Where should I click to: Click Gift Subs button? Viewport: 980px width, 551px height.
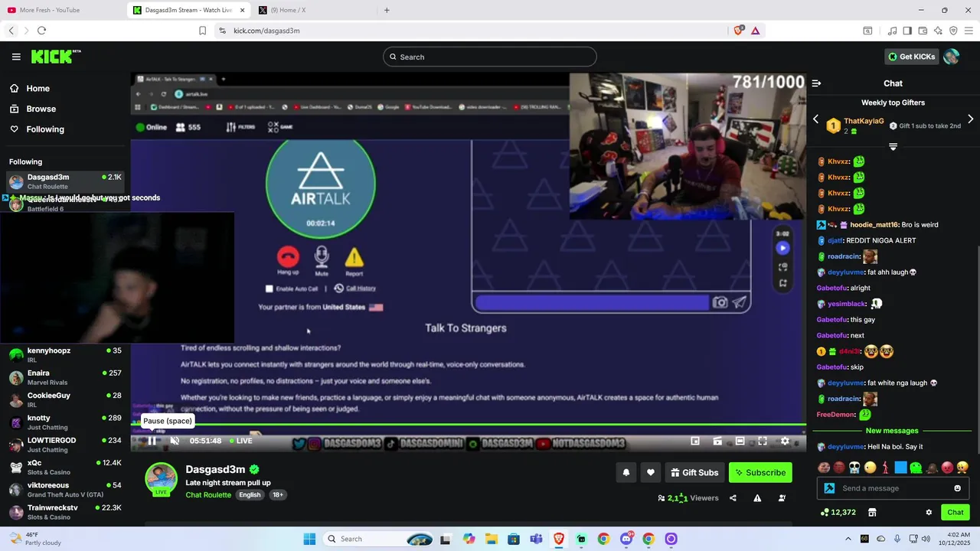[694, 472]
